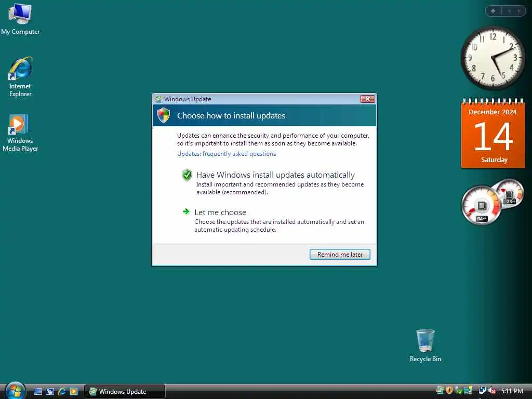Image resolution: width=532 pixels, height=399 pixels.
Task: Click the sidebar previous gadgets arrow
Action: 509,11
